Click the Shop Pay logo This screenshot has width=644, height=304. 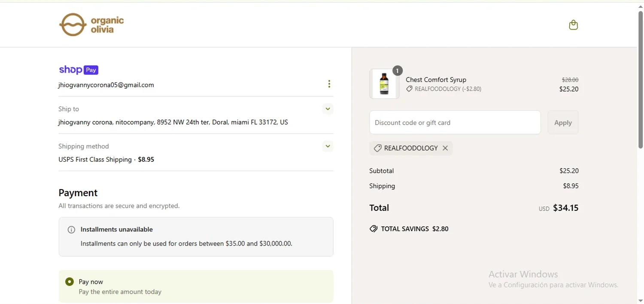pyautogui.click(x=79, y=70)
